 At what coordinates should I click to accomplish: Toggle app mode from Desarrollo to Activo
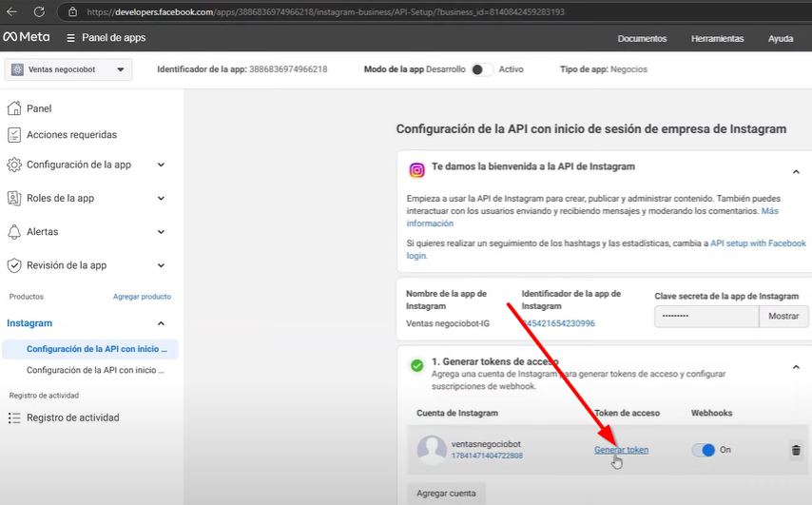pyautogui.click(x=482, y=69)
